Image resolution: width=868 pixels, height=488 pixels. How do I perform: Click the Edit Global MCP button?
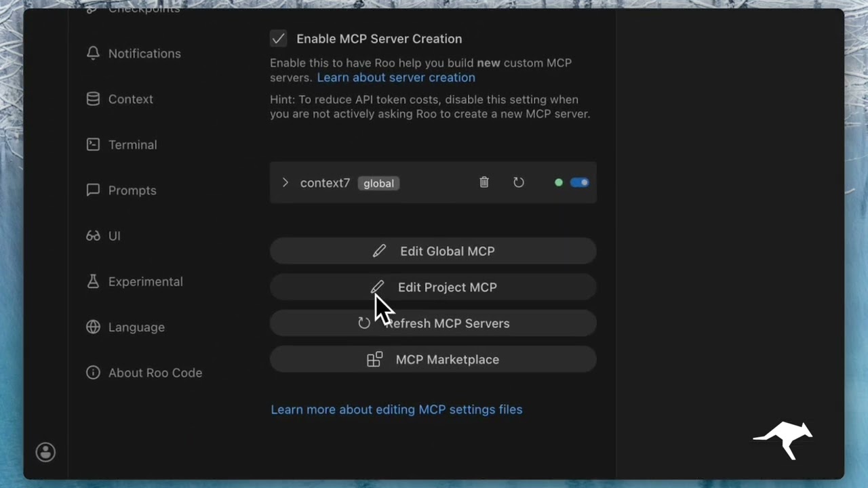click(433, 251)
